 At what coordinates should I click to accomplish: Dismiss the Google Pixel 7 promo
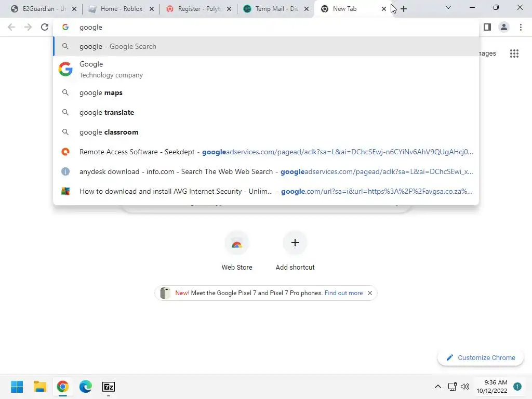(x=370, y=293)
